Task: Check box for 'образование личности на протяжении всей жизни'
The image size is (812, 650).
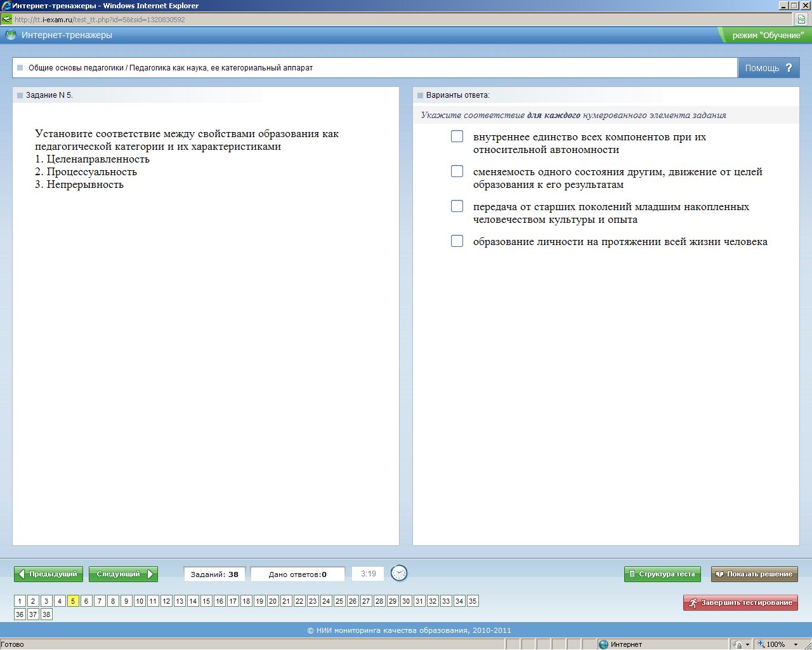Action: coord(457,241)
